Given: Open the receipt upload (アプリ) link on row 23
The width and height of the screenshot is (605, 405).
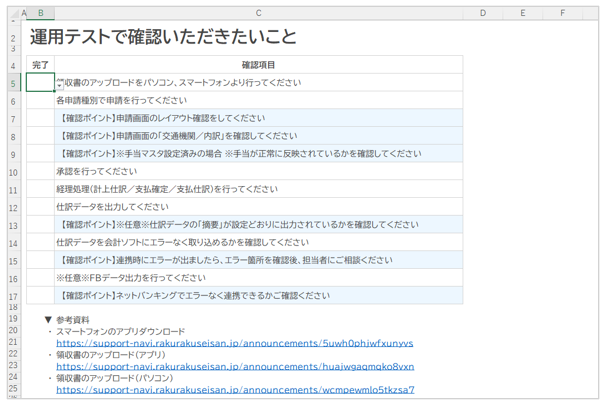Looking at the screenshot, I should tap(234, 367).
